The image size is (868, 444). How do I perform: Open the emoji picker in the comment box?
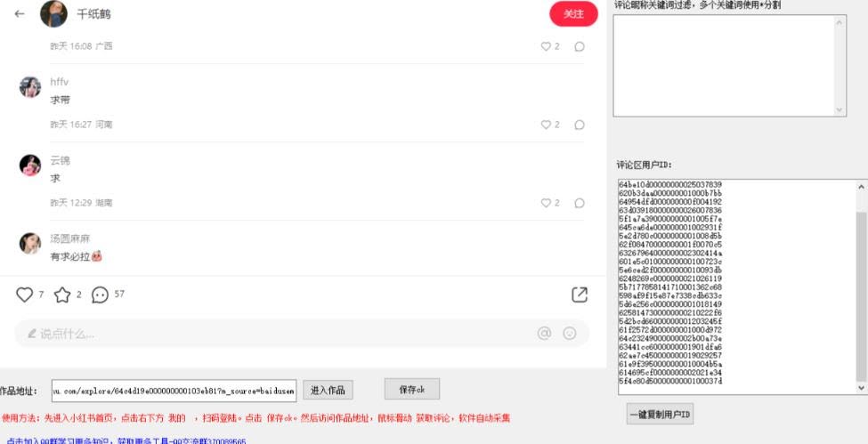tap(570, 334)
